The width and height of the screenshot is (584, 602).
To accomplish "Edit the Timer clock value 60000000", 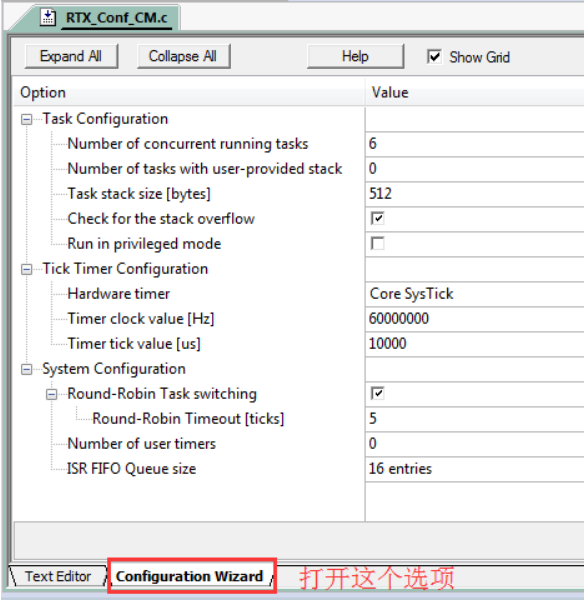I will (x=475, y=319).
